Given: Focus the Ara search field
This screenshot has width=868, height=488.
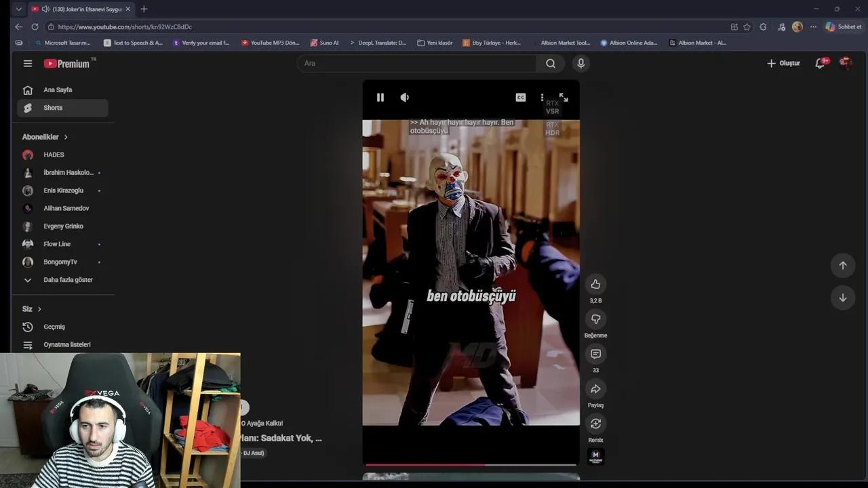Looking at the screenshot, I should click(x=416, y=63).
